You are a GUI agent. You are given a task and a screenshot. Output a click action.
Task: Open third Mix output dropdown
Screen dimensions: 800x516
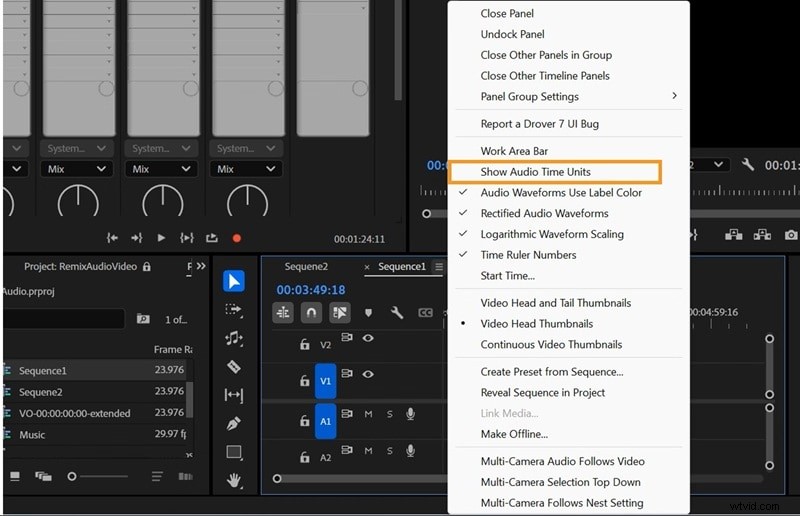click(x=246, y=169)
